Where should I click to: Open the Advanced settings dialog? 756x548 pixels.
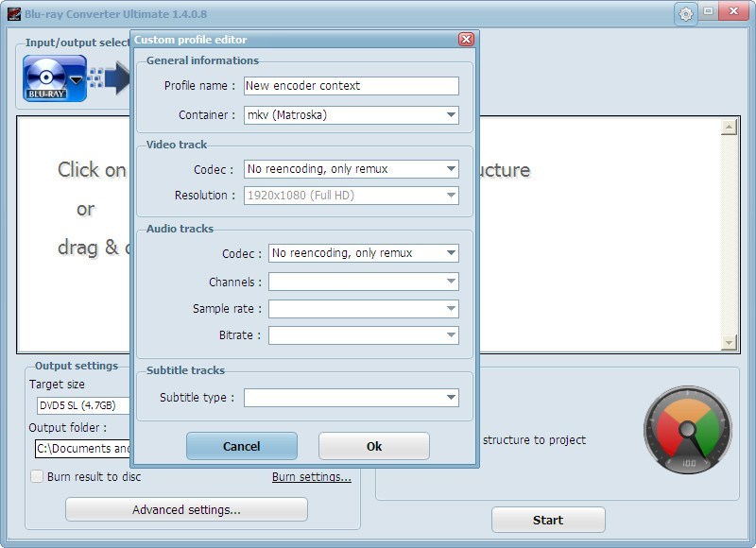(185, 509)
